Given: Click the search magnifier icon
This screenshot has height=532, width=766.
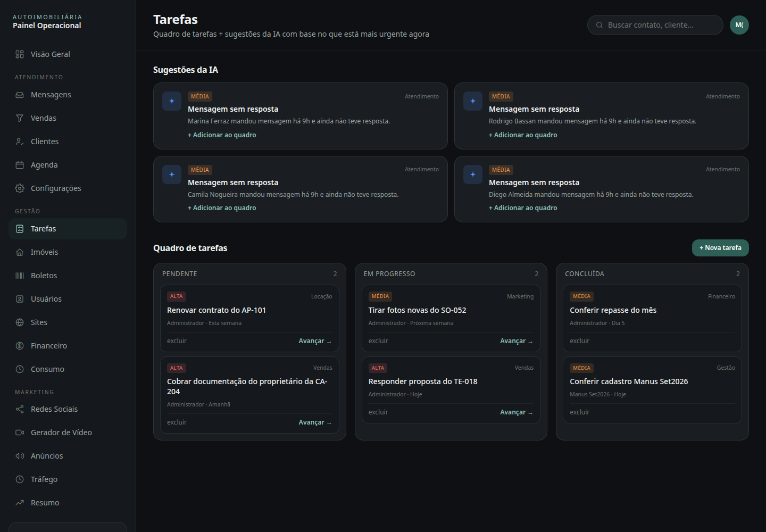Looking at the screenshot, I should click(600, 25).
